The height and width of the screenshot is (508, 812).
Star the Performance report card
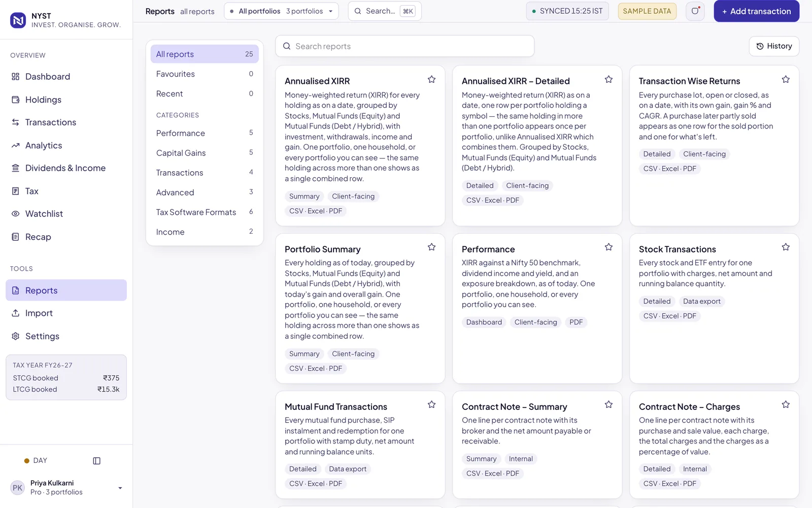(x=608, y=247)
